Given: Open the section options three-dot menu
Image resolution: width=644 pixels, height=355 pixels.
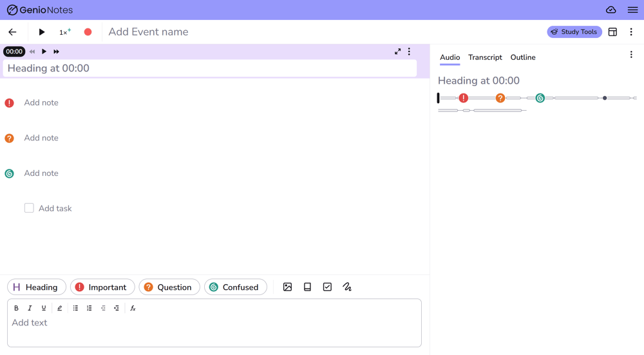Looking at the screenshot, I should pyautogui.click(x=409, y=52).
